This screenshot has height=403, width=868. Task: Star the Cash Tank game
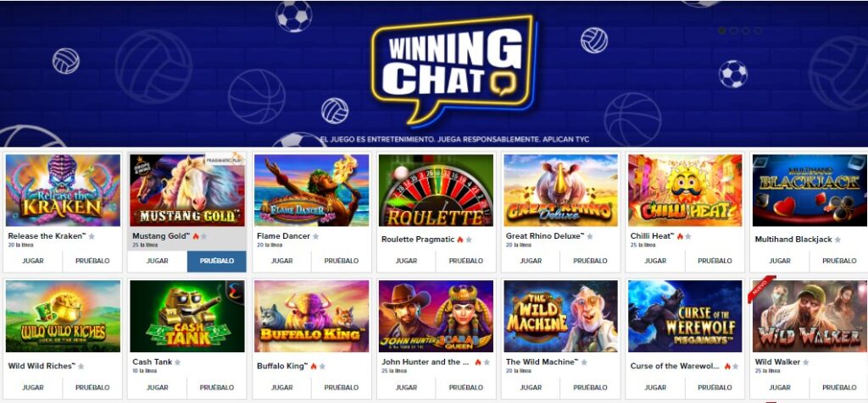178,362
